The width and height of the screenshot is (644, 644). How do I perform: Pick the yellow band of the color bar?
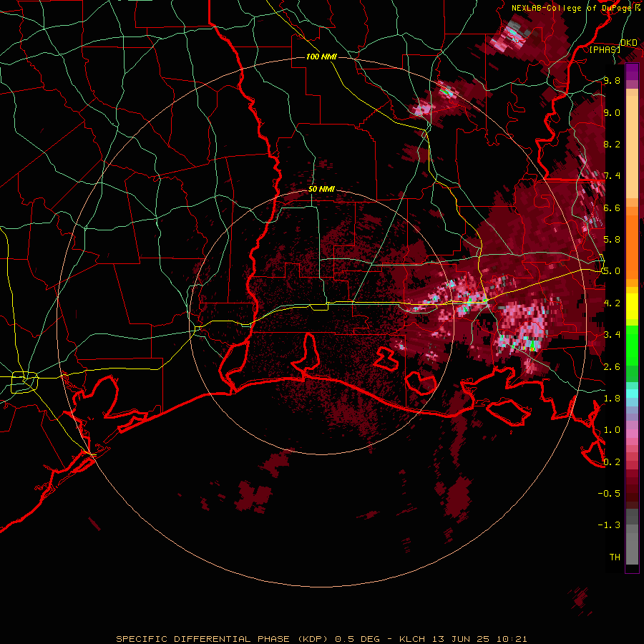click(x=632, y=306)
